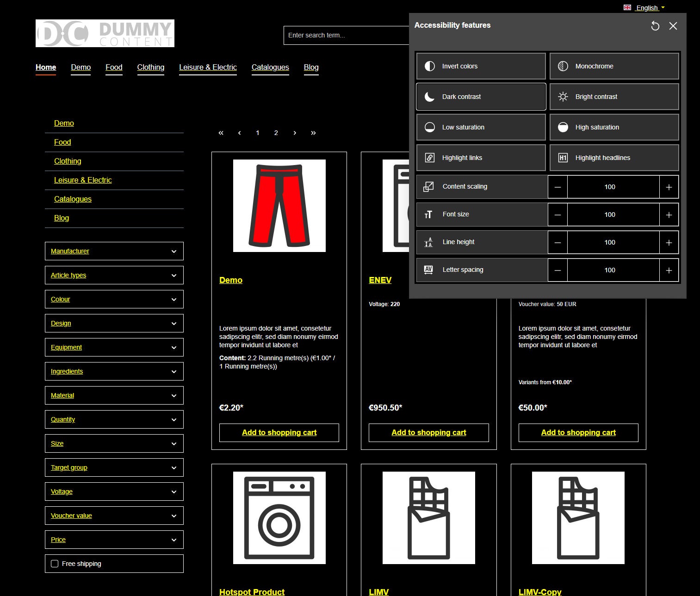Increase Line height with plus button

pos(669,242)
